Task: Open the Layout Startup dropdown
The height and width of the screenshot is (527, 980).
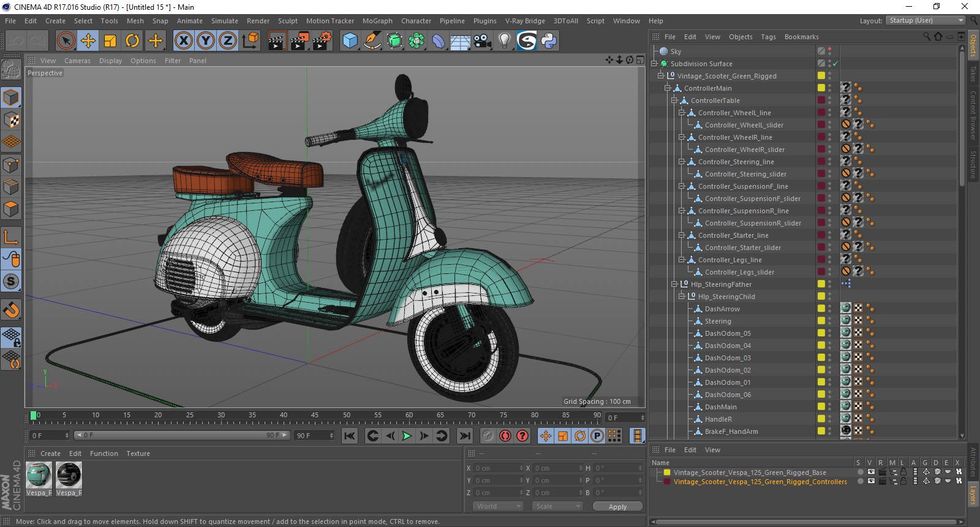Action: click(x=925, y=20)
